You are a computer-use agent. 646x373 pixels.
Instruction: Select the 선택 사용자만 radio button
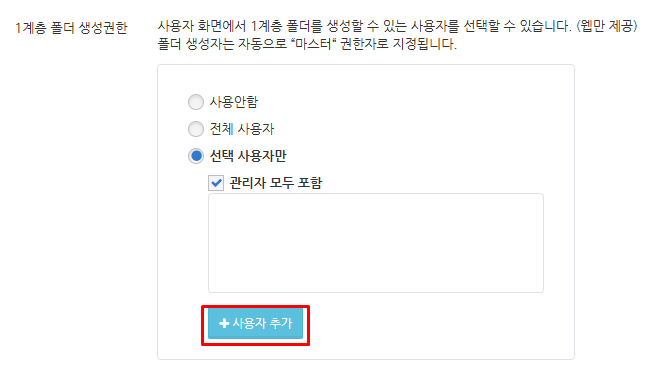coord(196,156)
